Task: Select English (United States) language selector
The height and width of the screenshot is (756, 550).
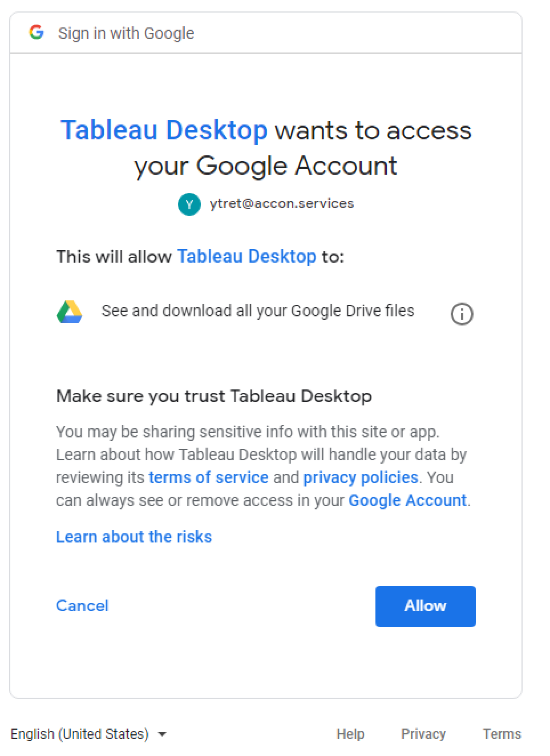Action: pos(88,734)
